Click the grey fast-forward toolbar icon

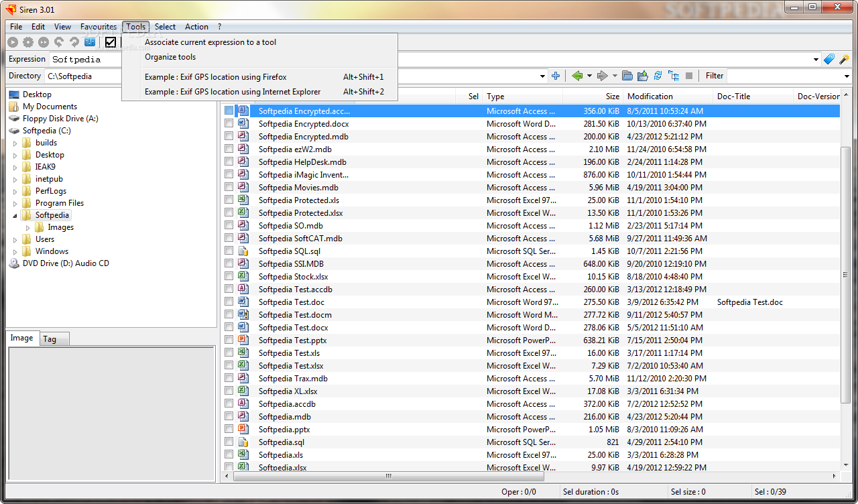[44, 42]
